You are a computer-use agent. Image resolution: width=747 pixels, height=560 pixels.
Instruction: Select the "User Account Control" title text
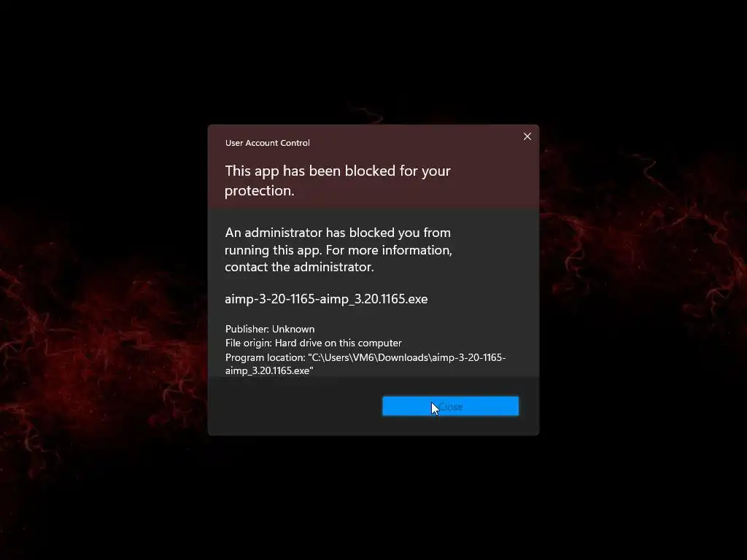pos(267,143)
